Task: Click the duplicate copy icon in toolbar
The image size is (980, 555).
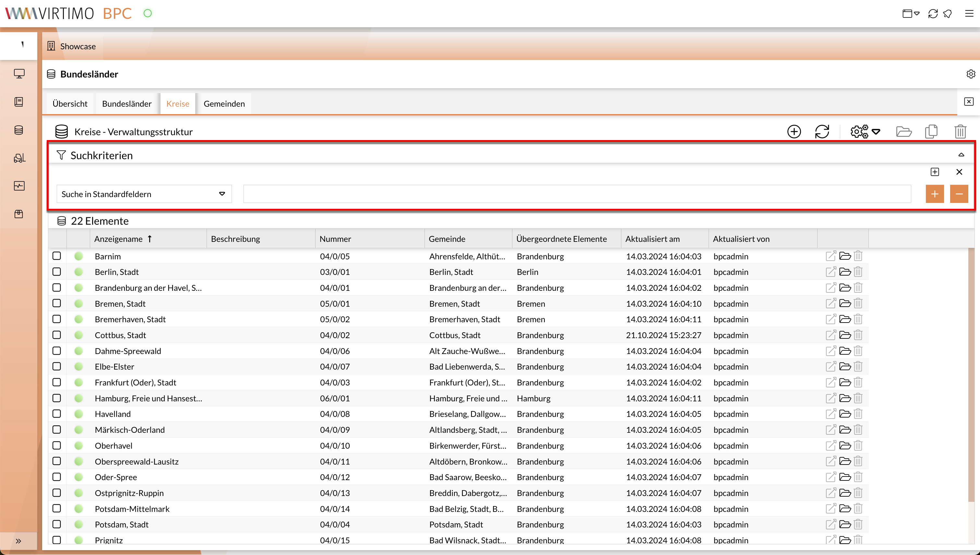Action: [x=931, y=132]
